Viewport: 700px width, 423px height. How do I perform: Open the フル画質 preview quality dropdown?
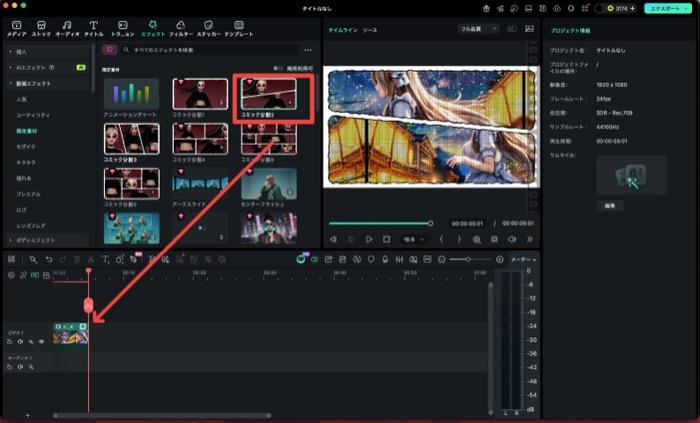coord(478,29)
